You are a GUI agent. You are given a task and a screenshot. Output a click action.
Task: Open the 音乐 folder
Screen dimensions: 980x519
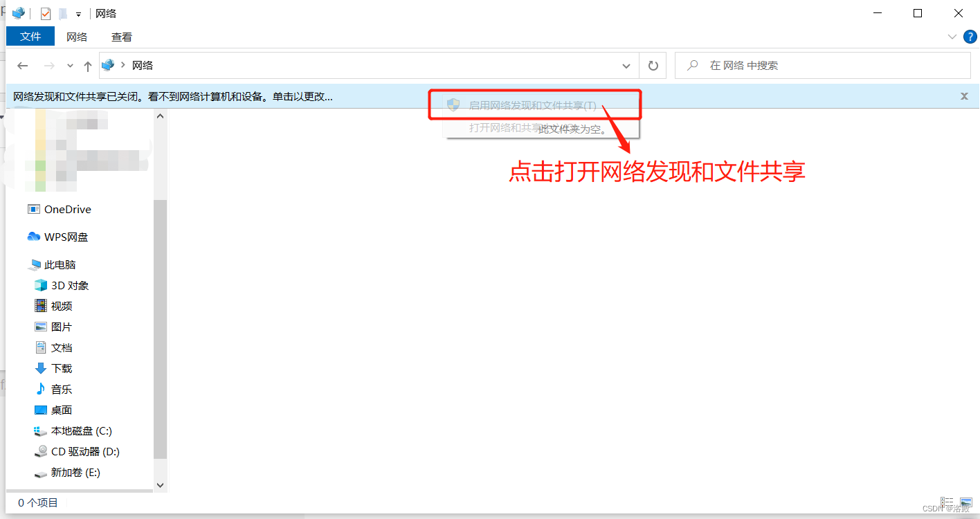click(62, 390)
